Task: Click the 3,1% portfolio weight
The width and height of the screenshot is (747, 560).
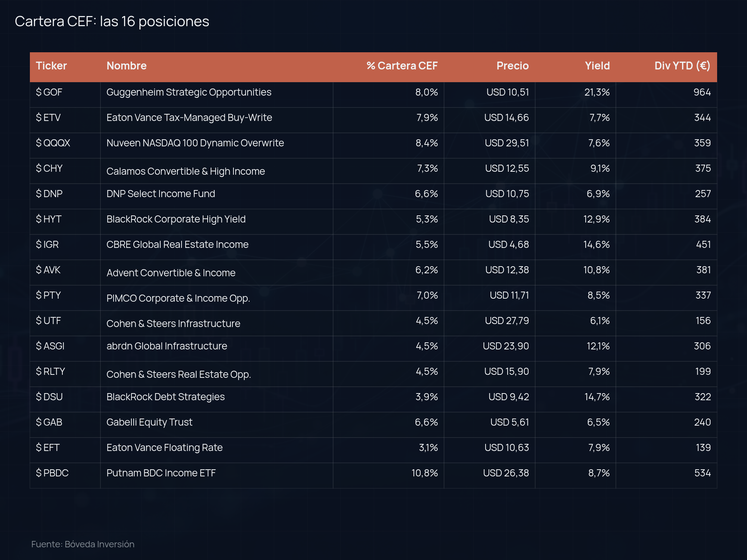Action: [428, 448]
